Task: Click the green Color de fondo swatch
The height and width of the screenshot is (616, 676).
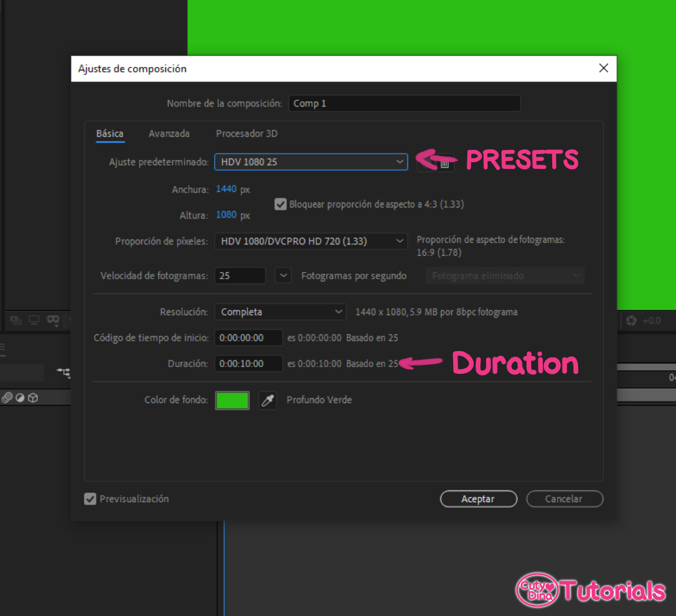Action: [x=232, y=401]
